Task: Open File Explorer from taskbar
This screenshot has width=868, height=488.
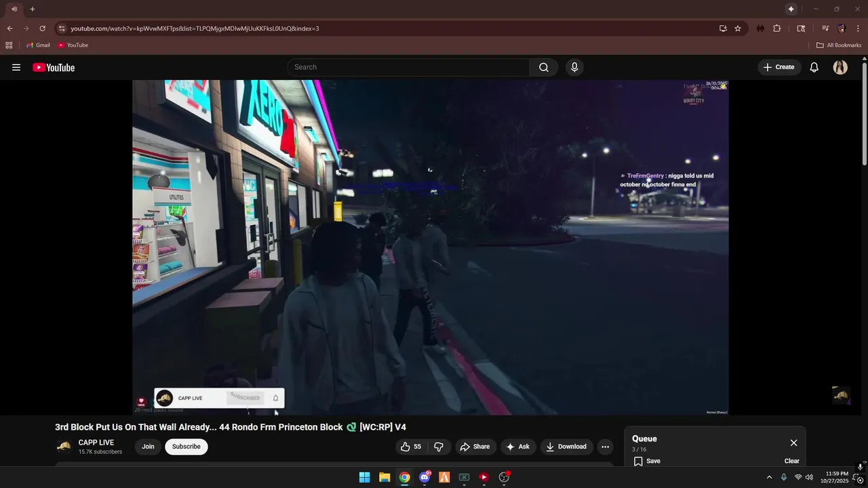Action: [x=384, y=477]
